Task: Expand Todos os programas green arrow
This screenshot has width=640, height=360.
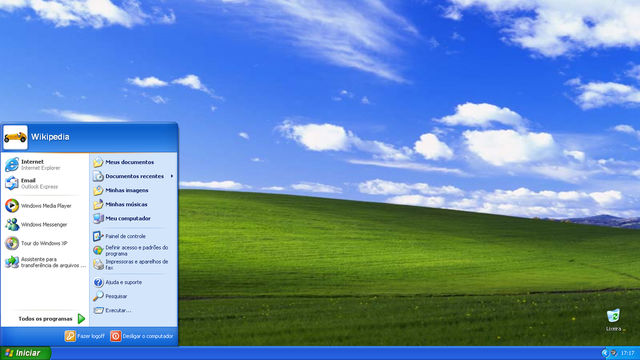Action: point(81,319)
